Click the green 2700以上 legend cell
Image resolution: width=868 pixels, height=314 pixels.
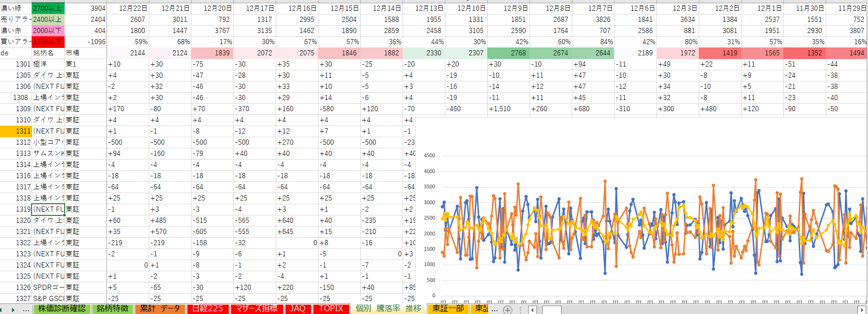coord(47,8)
